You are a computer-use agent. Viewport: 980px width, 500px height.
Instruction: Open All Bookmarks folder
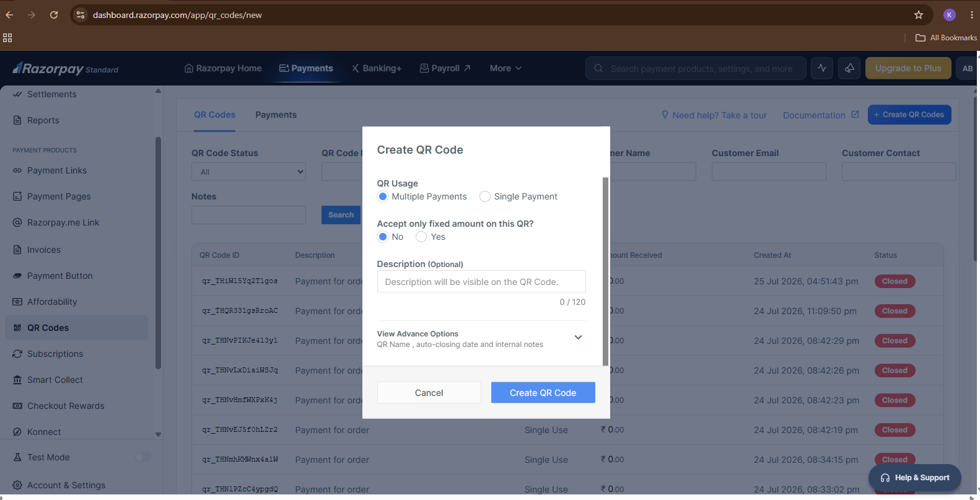(x=946, y=38)
